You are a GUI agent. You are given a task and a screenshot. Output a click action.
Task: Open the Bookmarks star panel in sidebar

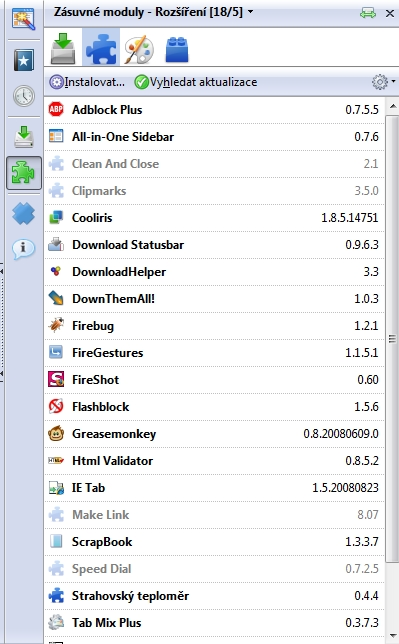point(23,60)
